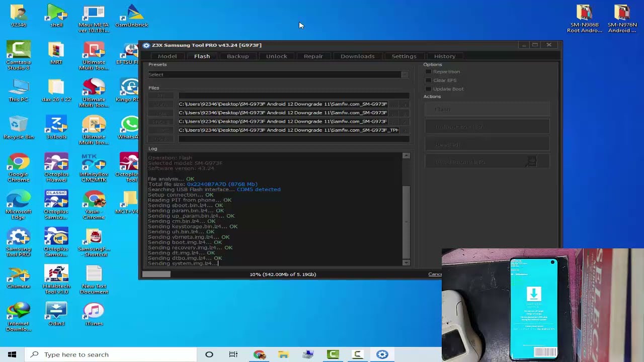Open the Settings tab

tap(404, 56)
